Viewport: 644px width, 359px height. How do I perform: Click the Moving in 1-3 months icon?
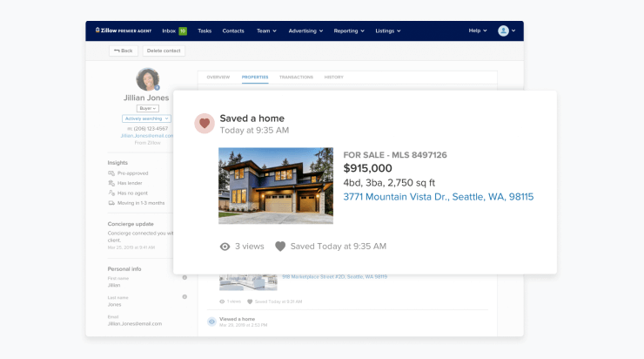pyautogui.click(x=111, y=203)
